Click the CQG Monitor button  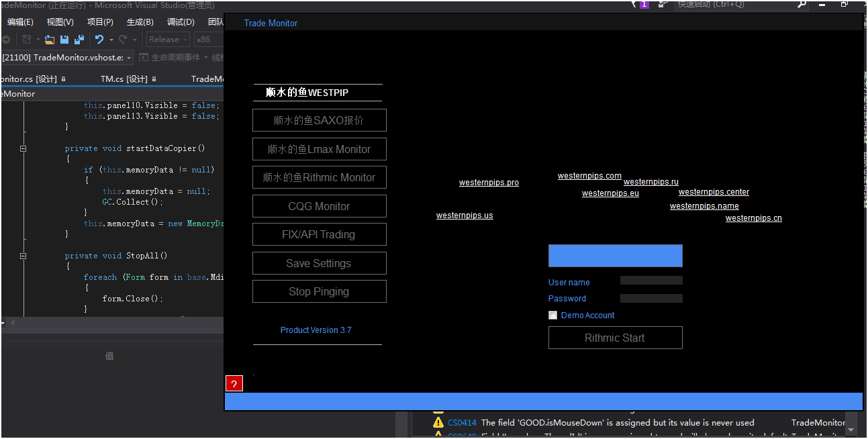click(320, 206)
